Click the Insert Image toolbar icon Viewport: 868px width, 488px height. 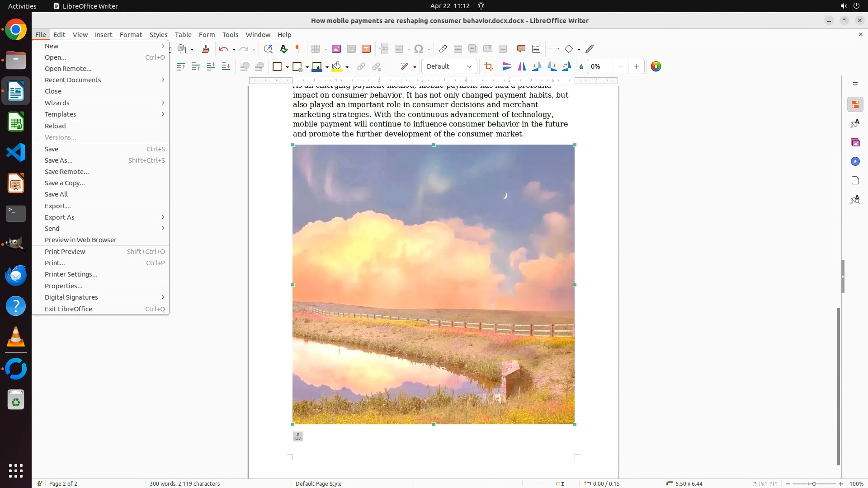336,49
